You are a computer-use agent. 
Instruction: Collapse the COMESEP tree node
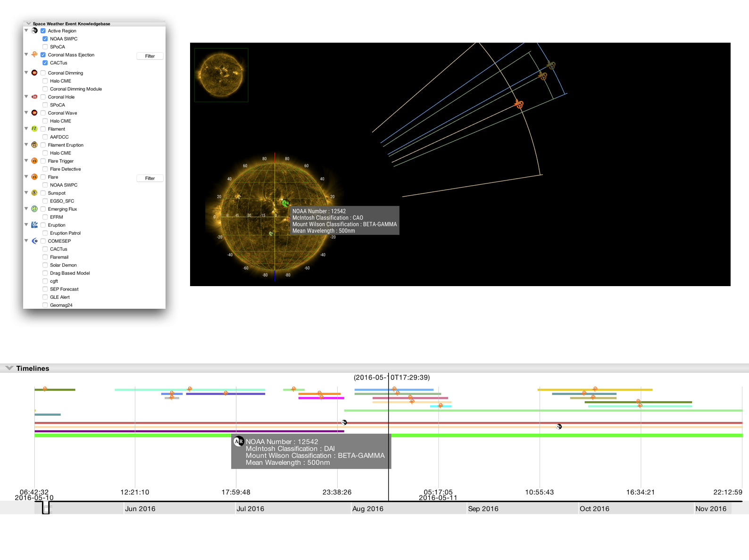26,240
